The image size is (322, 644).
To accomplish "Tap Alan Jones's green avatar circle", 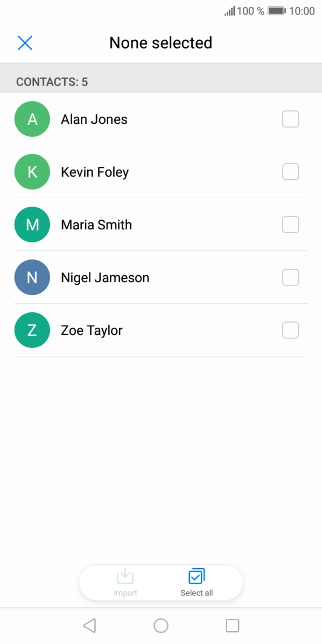I will (32, 118).
